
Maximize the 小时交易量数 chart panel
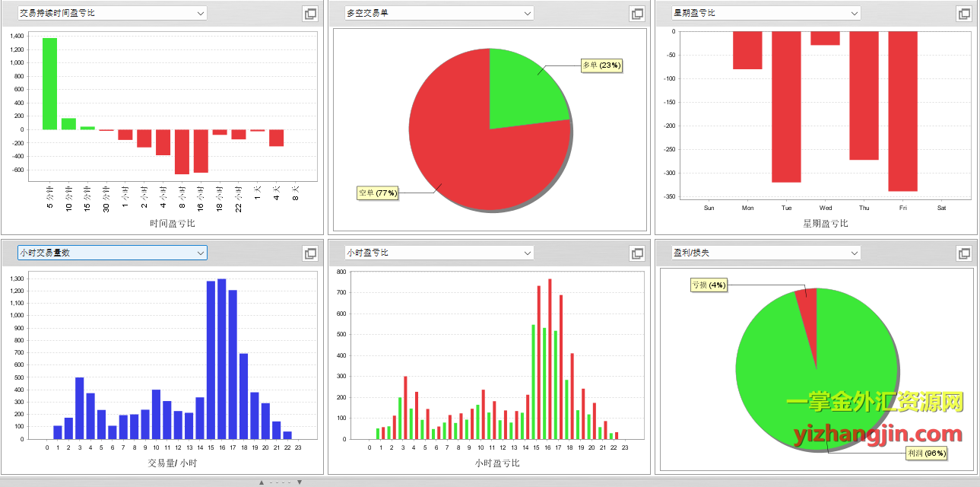click(310, 253)
